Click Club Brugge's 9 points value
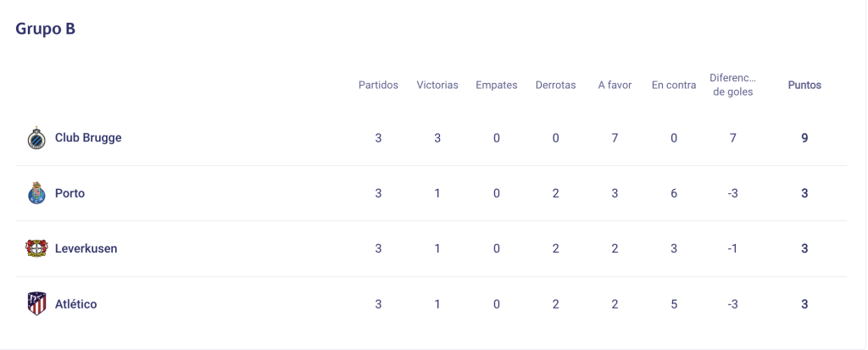 click(804, 138)
